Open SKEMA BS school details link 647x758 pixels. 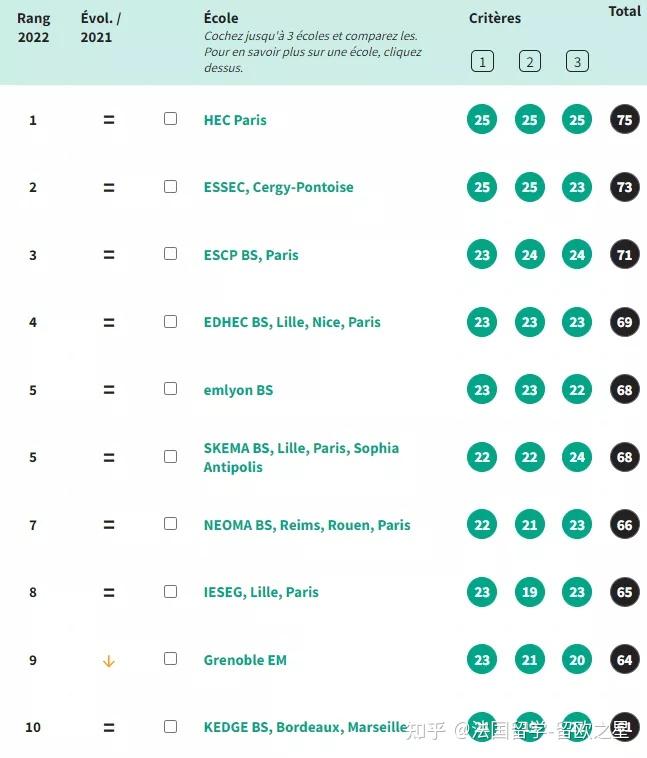pos(301,457)
